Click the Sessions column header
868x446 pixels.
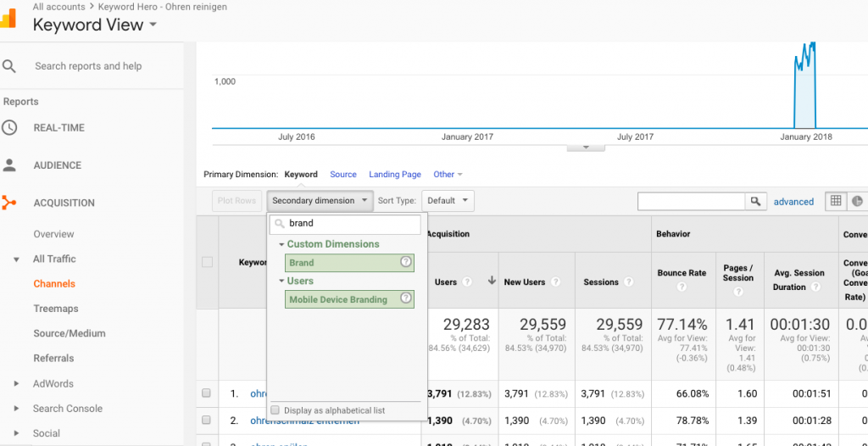[601, 282]
